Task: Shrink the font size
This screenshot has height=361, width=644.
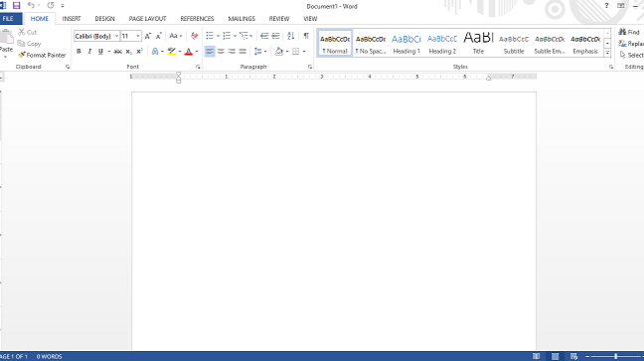Action: point(159,36)
